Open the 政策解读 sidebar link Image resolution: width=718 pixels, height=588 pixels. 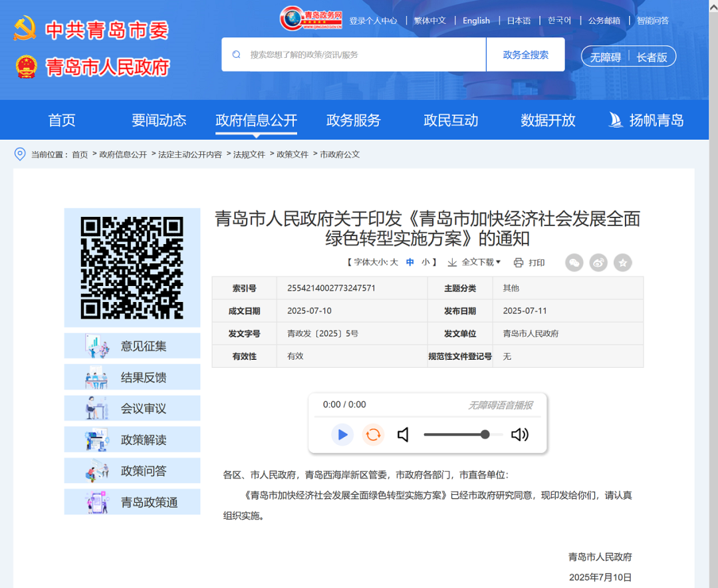(132, 440)
